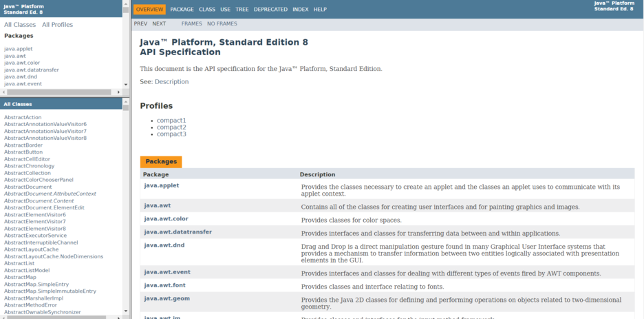Open java.awt.event in the Packages table
The height and width of the screenshot is (319, 644).
pyautogui.click(x=168, y=272)
